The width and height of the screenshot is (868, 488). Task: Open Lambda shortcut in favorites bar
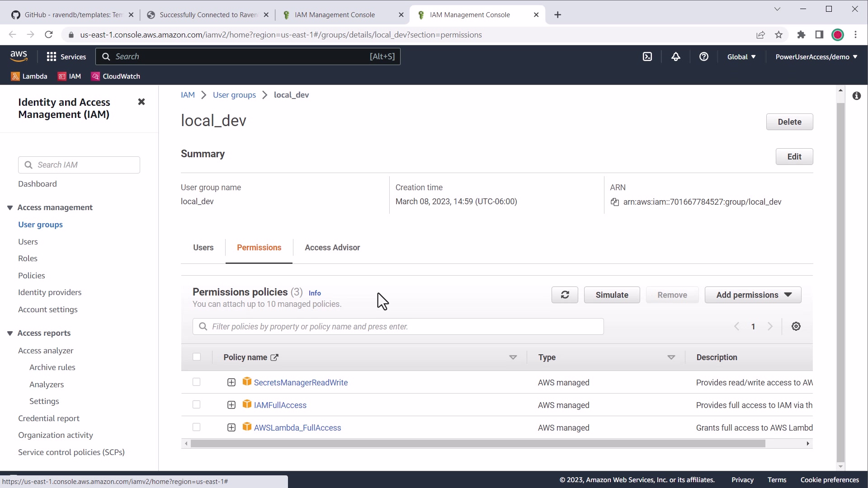tap(29, 76)
